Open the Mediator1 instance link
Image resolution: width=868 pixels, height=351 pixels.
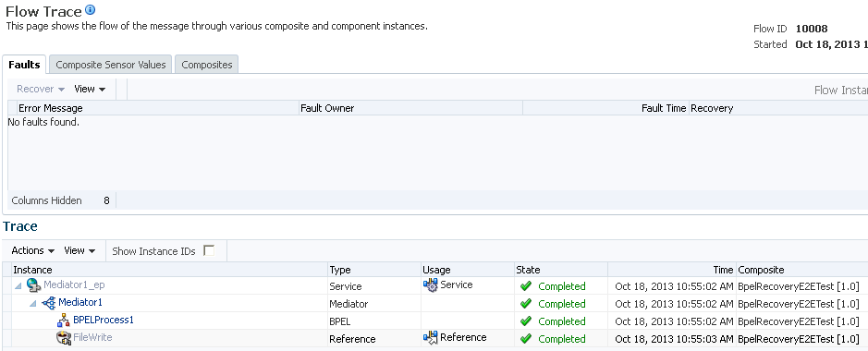80,302
